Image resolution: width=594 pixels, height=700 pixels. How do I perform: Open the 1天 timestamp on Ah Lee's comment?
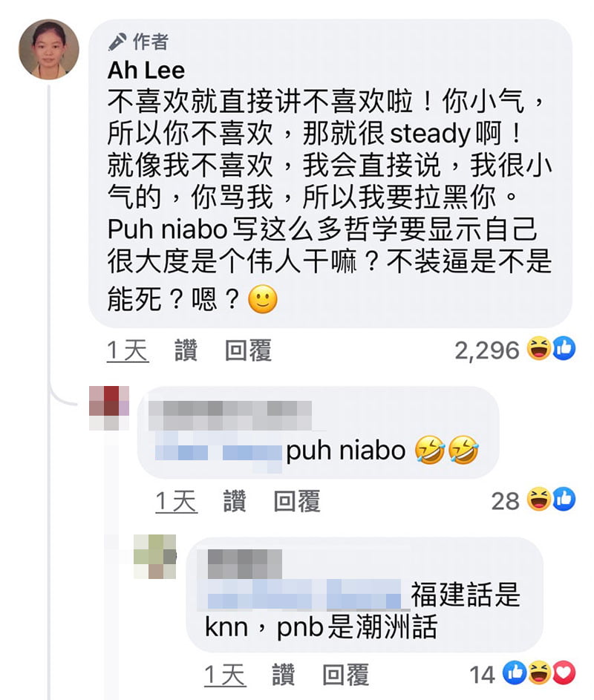coord(128,350)
